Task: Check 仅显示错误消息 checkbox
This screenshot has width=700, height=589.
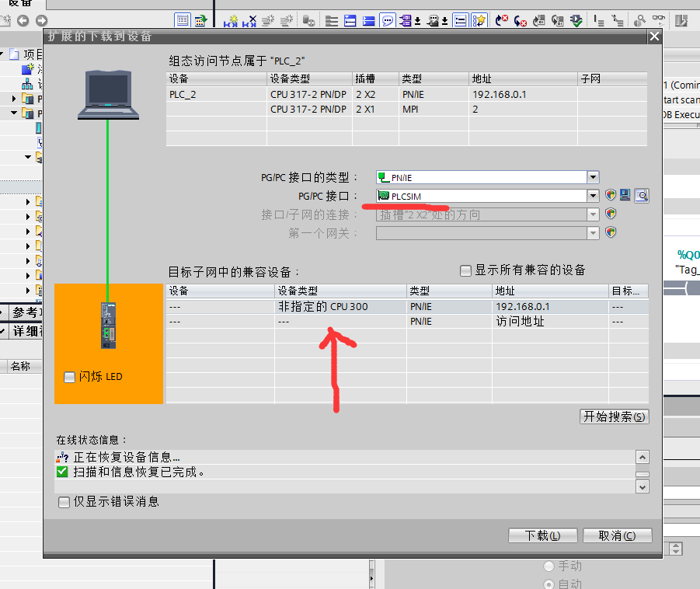Action: coord(64,503)
